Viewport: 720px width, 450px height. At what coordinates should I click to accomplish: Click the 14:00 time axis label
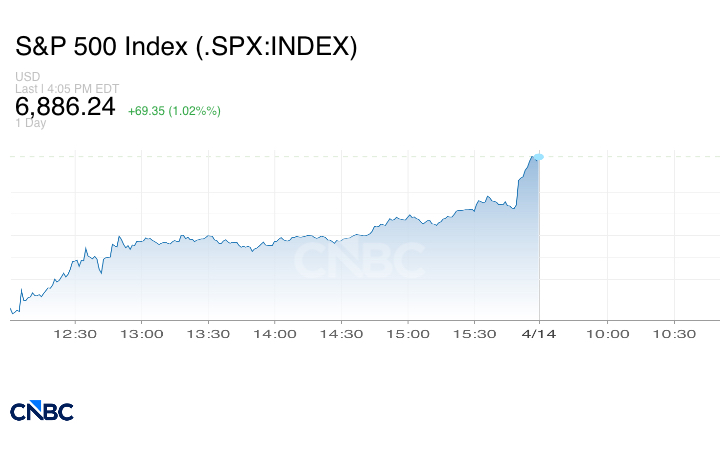pos(275,334)
